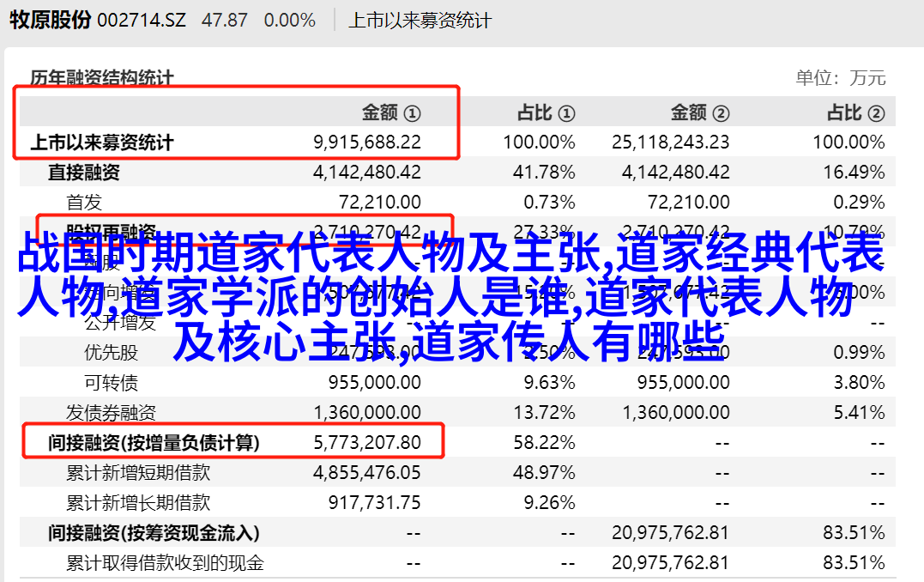Click the 0.99% value in 优先股 row
The image size is (924, 582).
tap(859, 353)
